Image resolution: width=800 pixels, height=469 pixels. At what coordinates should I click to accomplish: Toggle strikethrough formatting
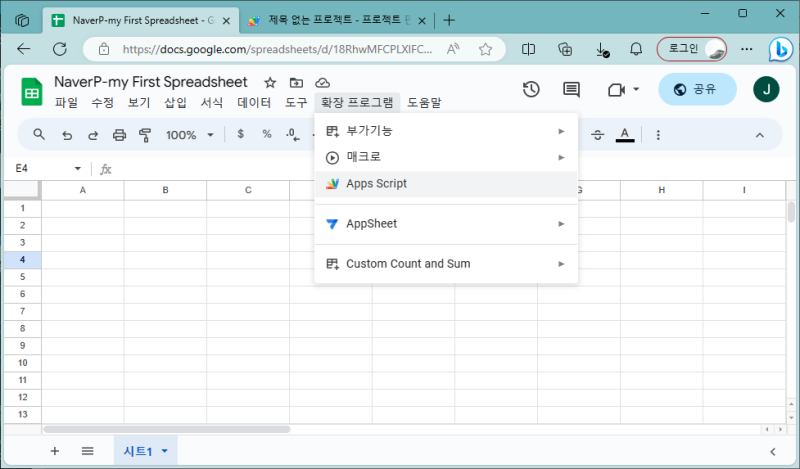point(597,135)
